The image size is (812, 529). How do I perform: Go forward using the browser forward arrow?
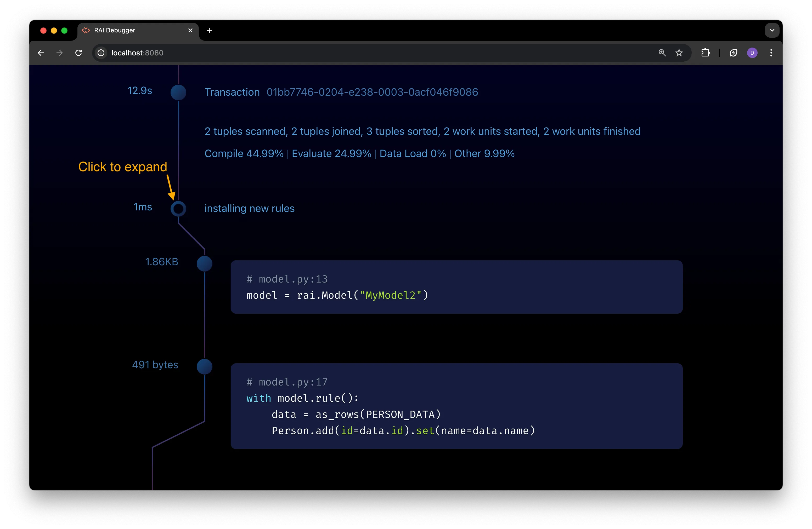[60, 53]
